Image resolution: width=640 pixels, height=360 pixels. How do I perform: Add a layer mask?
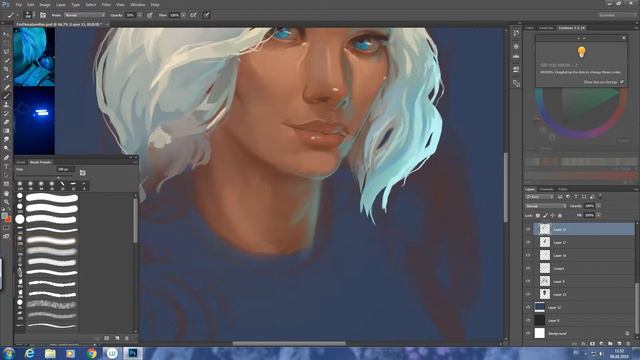click(592, 344)
